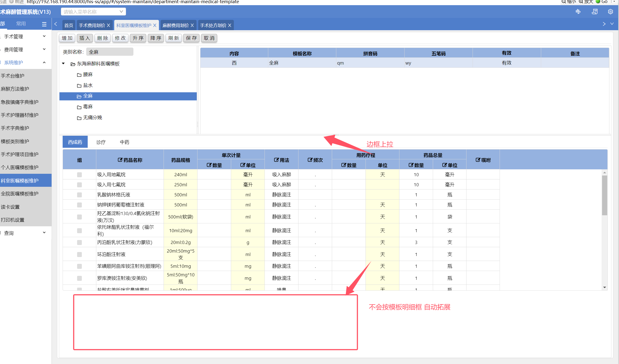Click the drug table vertical scrollbar thumb

(x=604, y=195)
